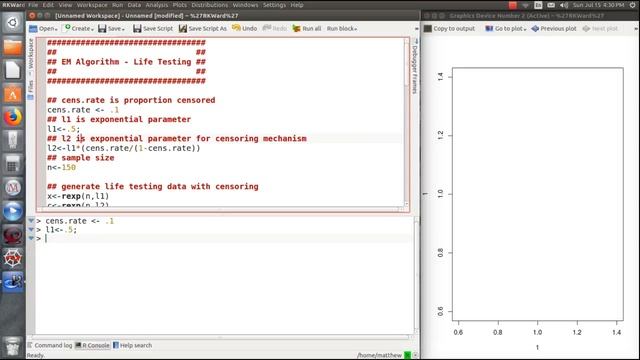Collapse the l1<-.5 console entry arrow
This screenshot has width=640, height=360.
[31, 229]
